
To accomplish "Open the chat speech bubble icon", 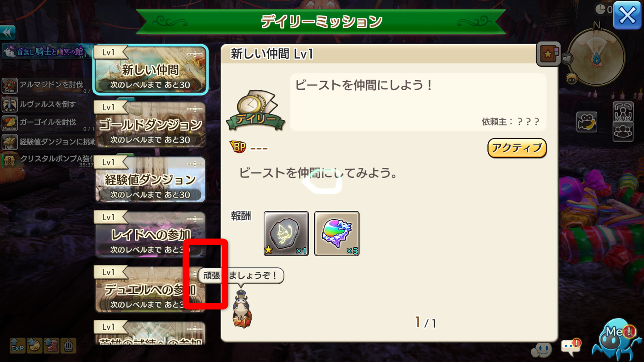I will click(x=571, y=347).
